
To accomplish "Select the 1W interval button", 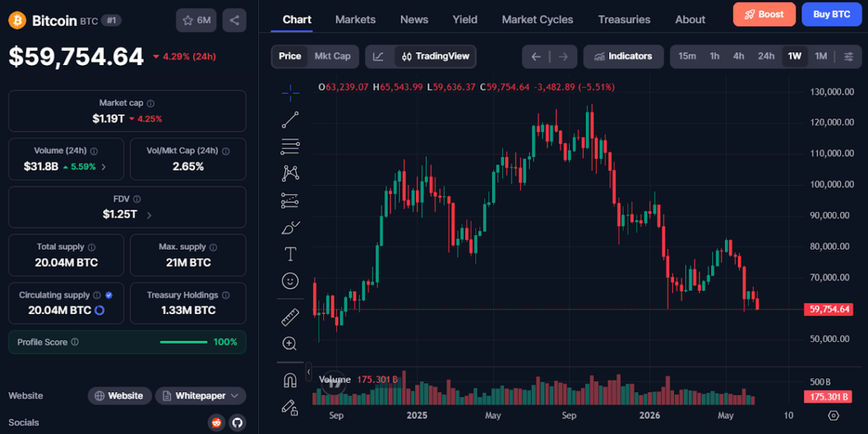I will pos(794,56).
